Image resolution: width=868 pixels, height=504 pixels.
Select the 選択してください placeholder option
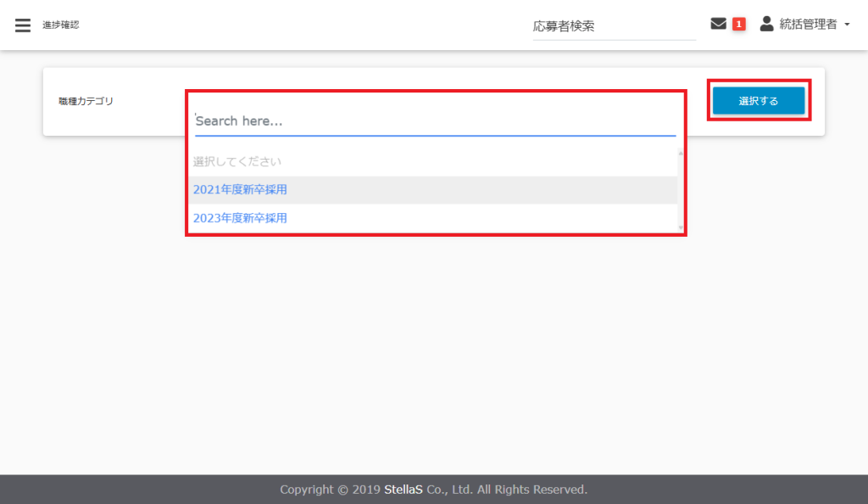coord(237,161)
